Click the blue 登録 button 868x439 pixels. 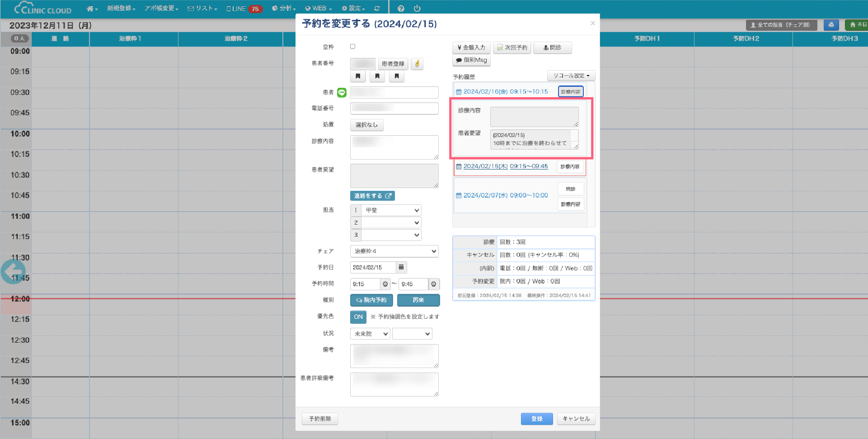pos(536,419)
